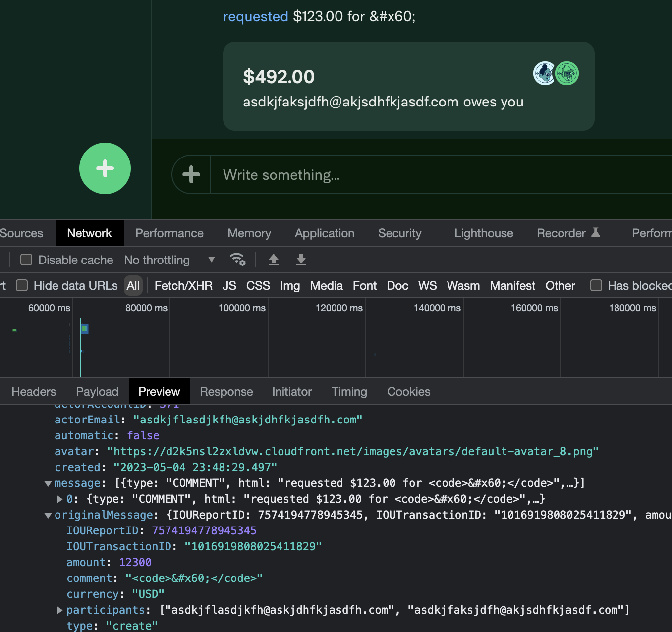Screen dimensions: 672x632
Task: Open the attachment plus icon in composer
Action: point(191,174)
